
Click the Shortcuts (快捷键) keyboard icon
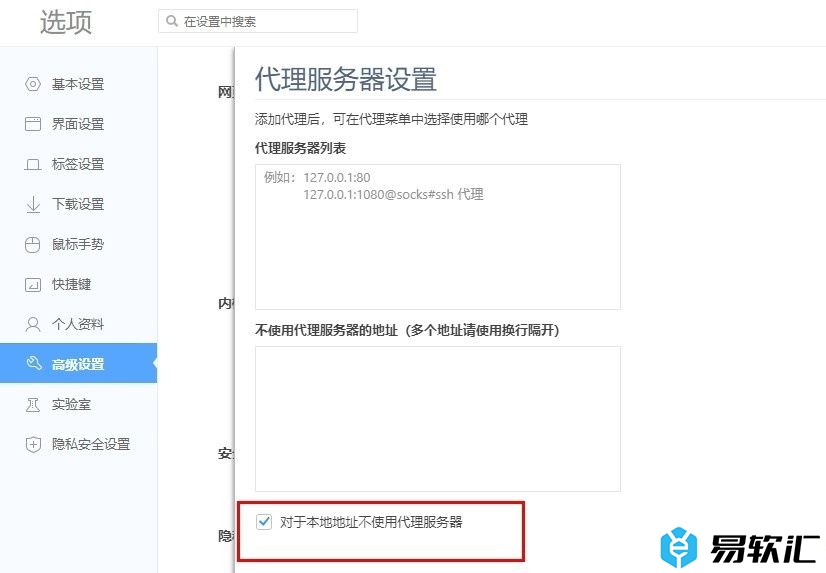tap(33, 284)
